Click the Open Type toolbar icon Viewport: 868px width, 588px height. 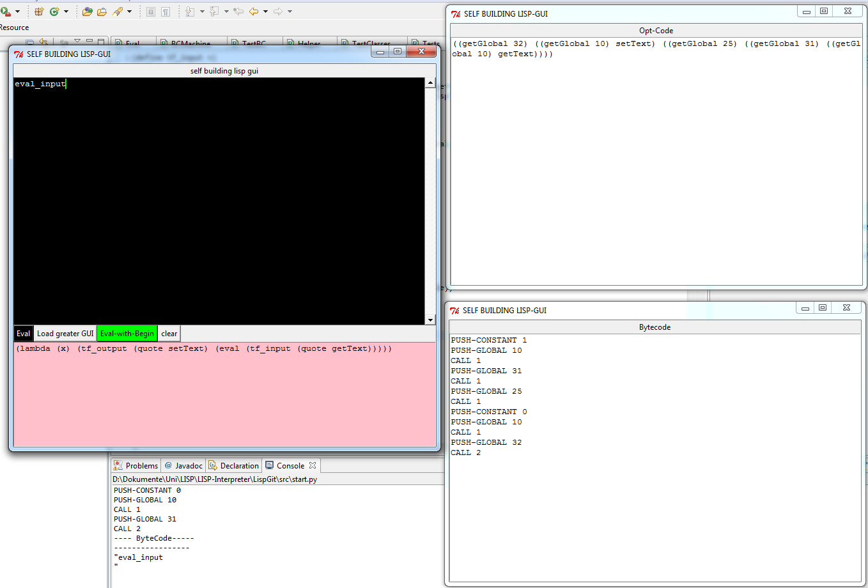88,12
